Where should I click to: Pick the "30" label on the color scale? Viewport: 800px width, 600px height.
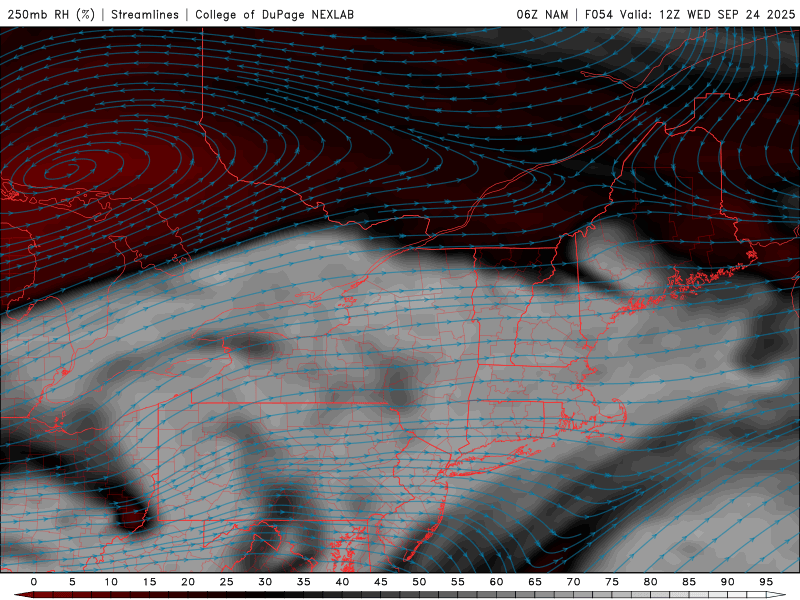click(265, 582)
